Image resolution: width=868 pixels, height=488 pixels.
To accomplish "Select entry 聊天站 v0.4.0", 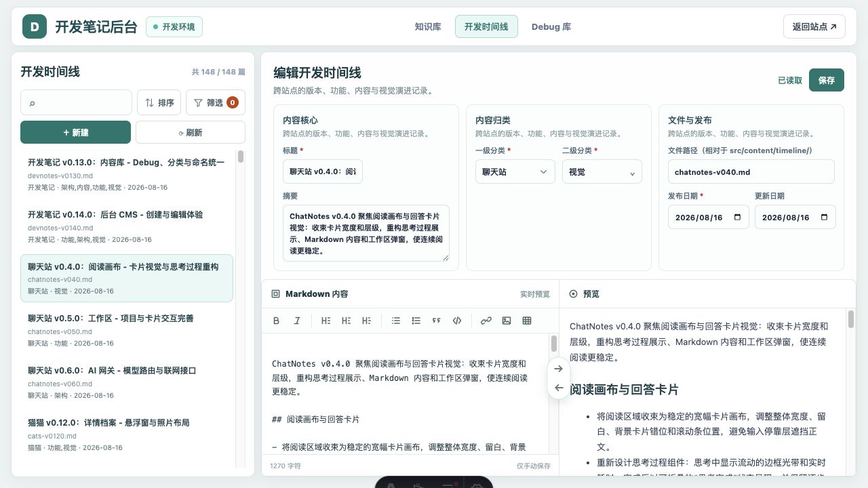I will (x=127, y=278).
